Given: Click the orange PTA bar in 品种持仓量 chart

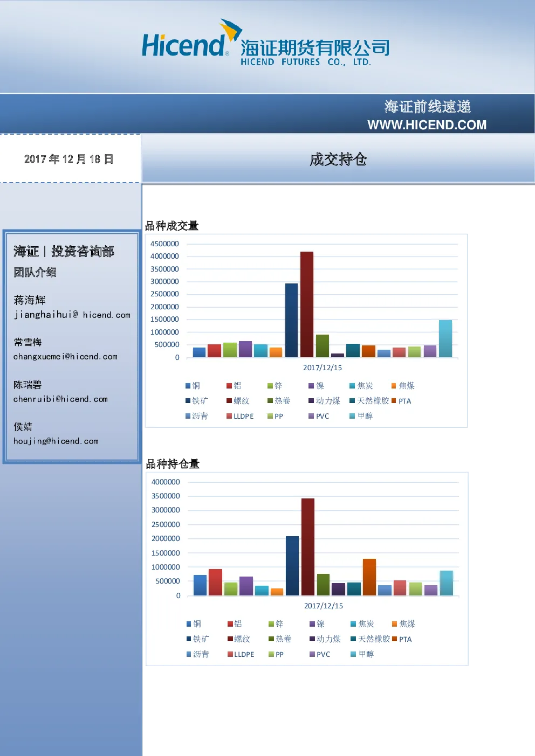Looking at the screenshot, I should click(x=369, y=577).
